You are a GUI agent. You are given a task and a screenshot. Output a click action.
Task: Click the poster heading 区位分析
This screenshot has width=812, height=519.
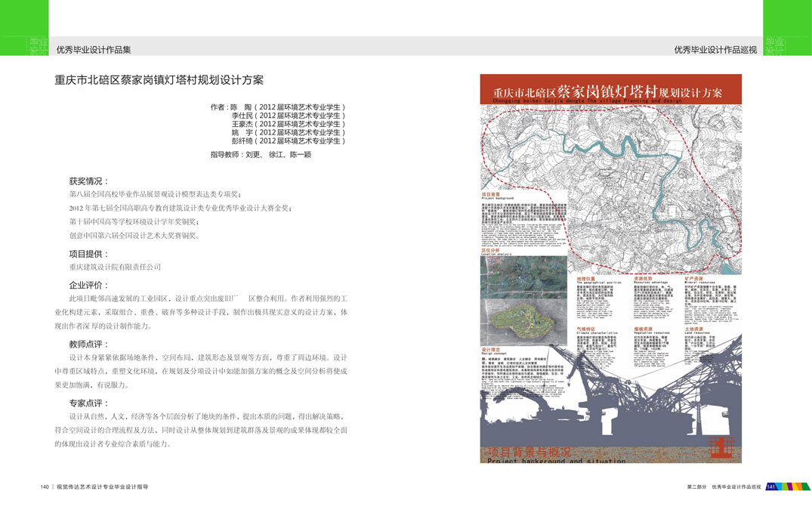click(x=490, y=251)
